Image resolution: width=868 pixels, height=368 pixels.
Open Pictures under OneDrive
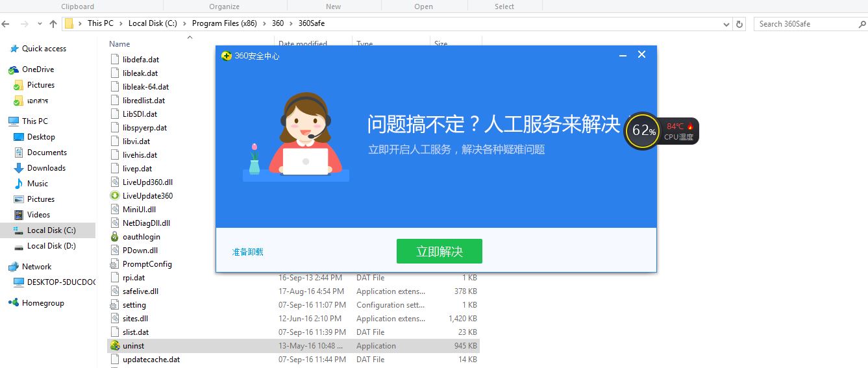41,85
